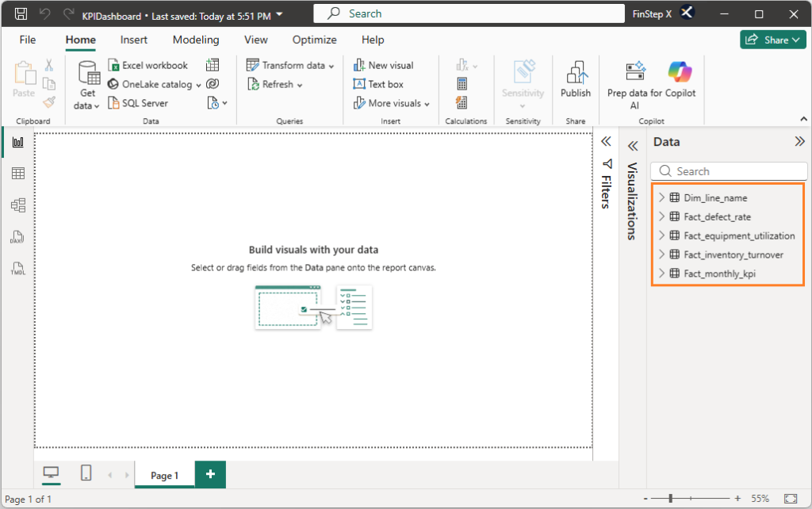Viewport: 812px width, 509px height.
Task: Open More visuals menu
Action: (392, 103)
